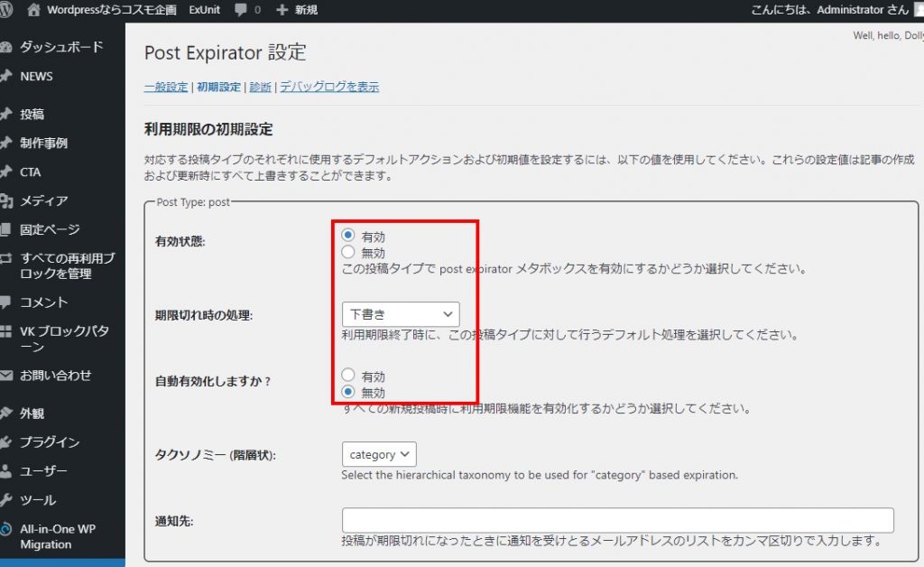Viewport: 924px width, 567px height.
Task: Select 無効 radio for 有効状態
Action: click(348, 252)
